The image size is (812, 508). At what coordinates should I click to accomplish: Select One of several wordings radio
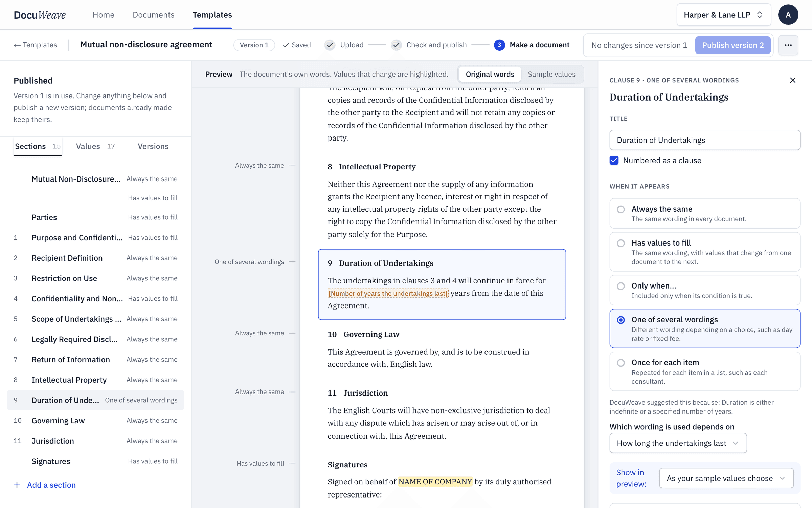[x=621, y=320]
